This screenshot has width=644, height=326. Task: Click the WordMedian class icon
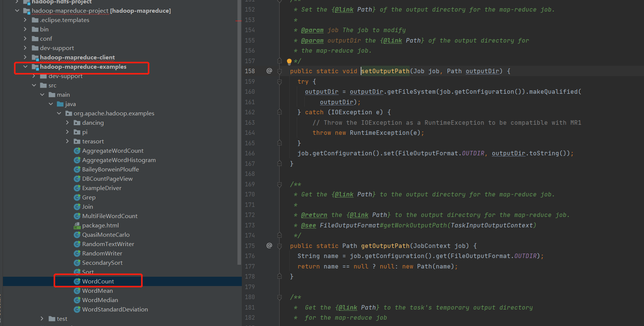[x=77, y=300]
